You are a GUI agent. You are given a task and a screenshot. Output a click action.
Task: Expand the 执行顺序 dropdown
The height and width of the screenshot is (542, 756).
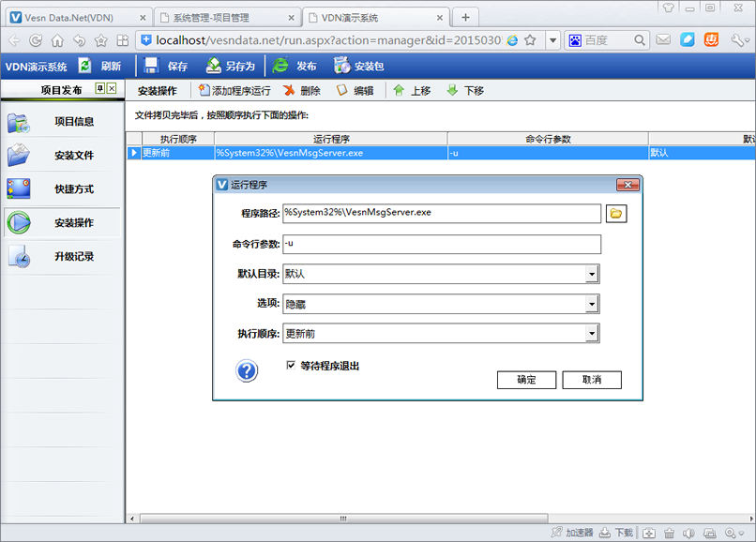coord(591,333)
